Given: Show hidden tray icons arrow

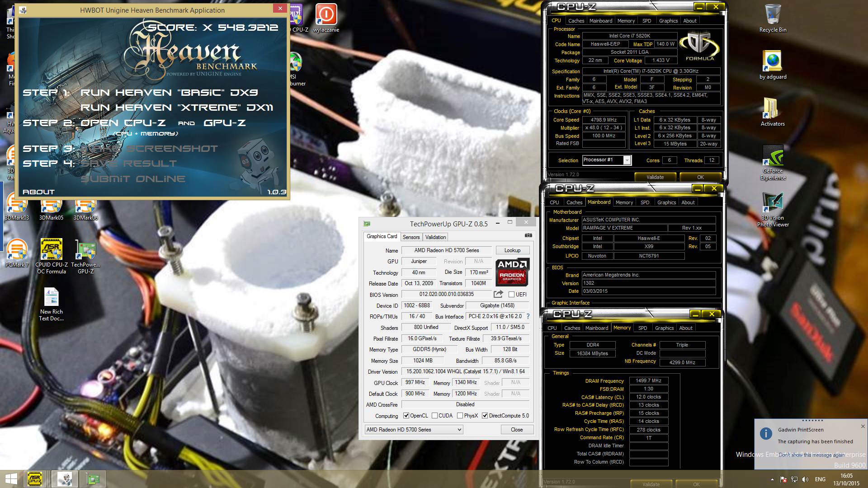Looking at the screenshot, I should click(772, 479).
